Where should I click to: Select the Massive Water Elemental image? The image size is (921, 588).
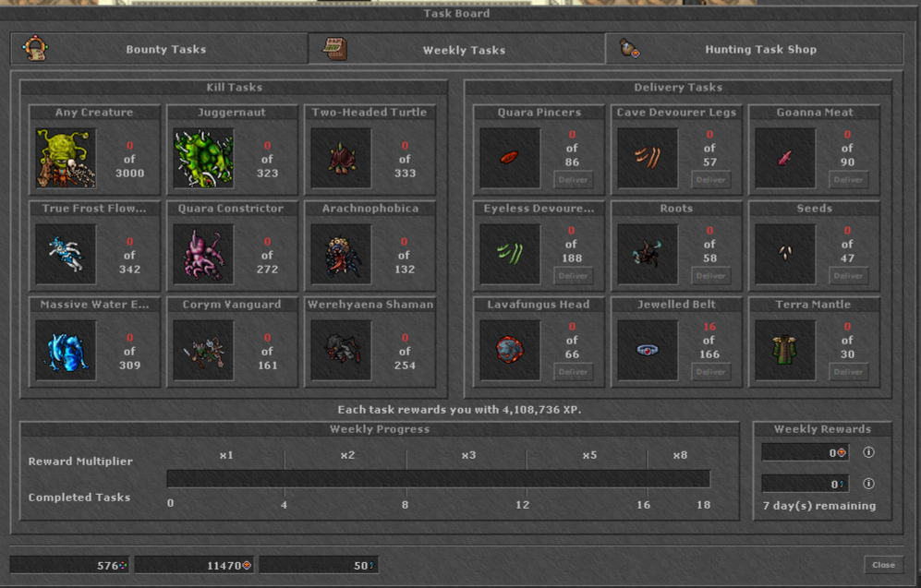pyautogui.click(x=66, y=351)
